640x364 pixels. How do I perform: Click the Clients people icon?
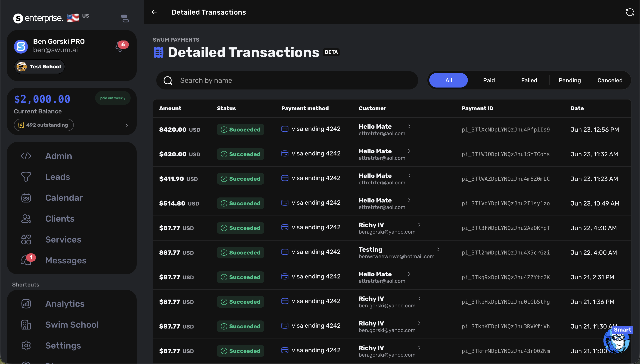[x=26, y=219]
